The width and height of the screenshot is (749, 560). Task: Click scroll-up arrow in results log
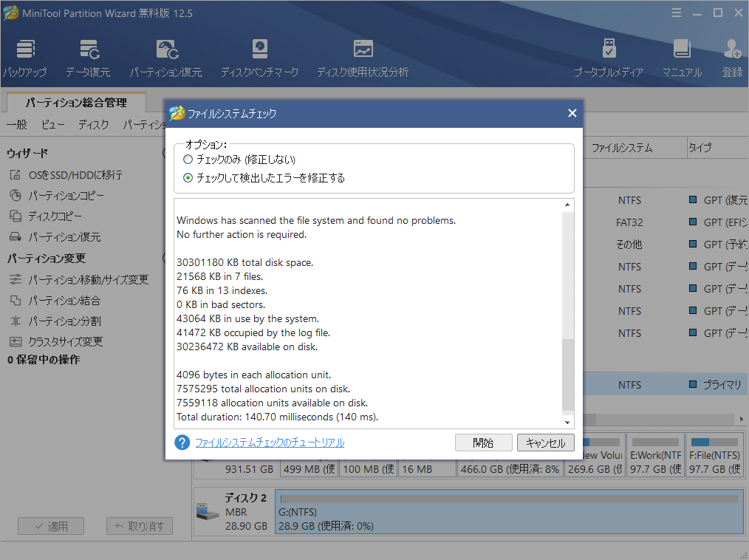(567, 205)
